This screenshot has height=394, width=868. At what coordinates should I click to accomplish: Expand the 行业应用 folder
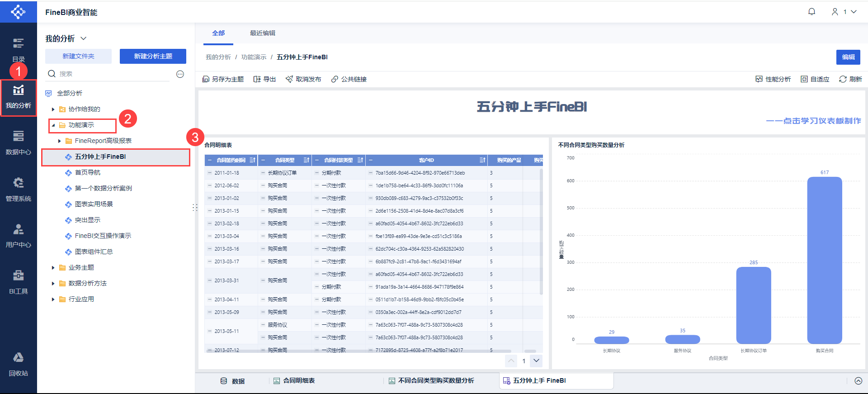[53, 299]
